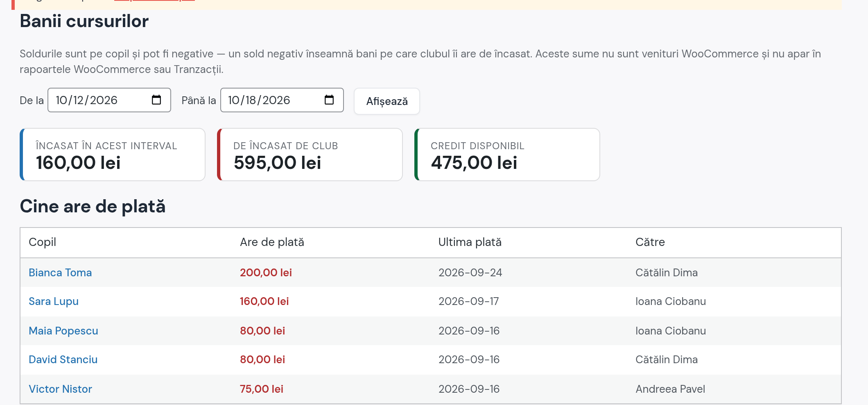Click the Cine are de plată heading
Screen dimensions: 868x405
click(93, 207)
